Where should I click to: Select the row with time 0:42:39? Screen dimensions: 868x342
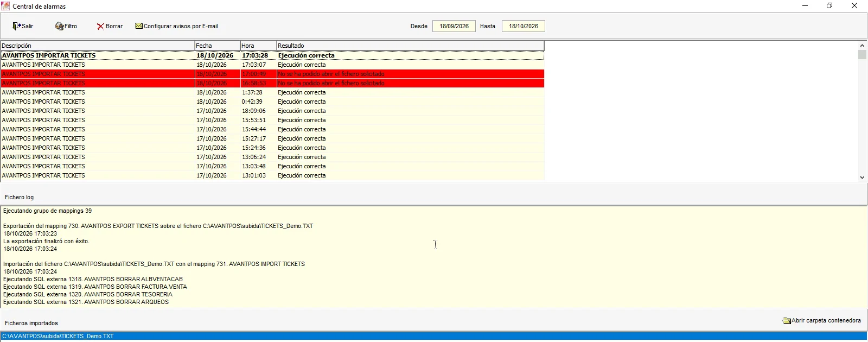tap(272, 102)
